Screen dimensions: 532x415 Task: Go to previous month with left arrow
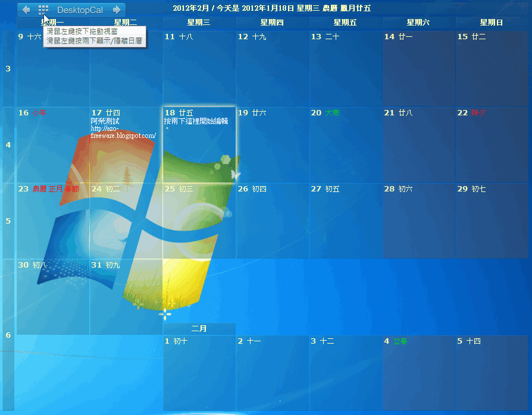[x=26, y=10]
